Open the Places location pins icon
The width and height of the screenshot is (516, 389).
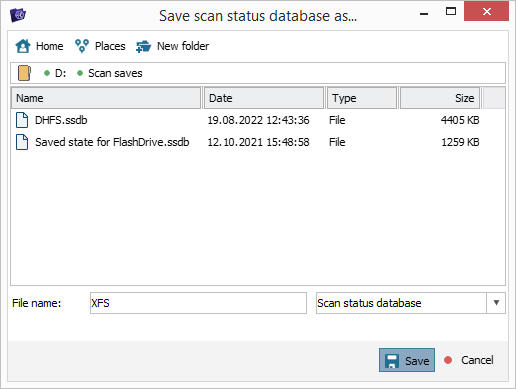[82, 46]
